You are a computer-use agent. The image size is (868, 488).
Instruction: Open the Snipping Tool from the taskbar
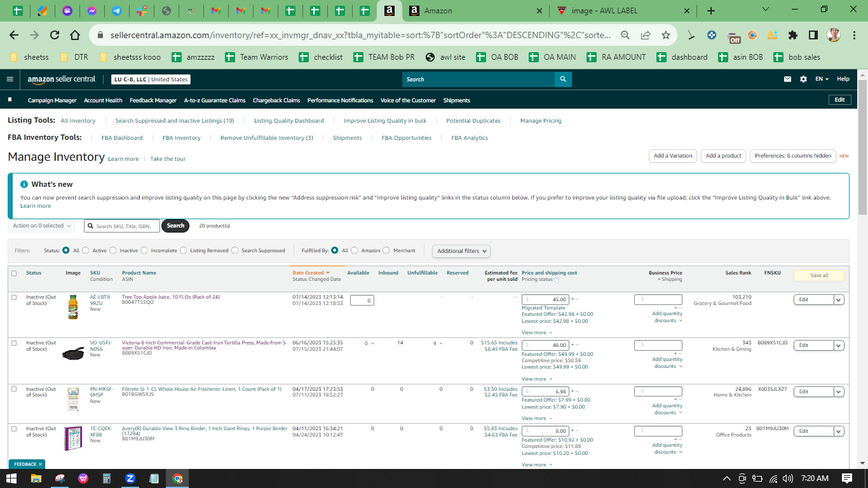pos(60,478)
